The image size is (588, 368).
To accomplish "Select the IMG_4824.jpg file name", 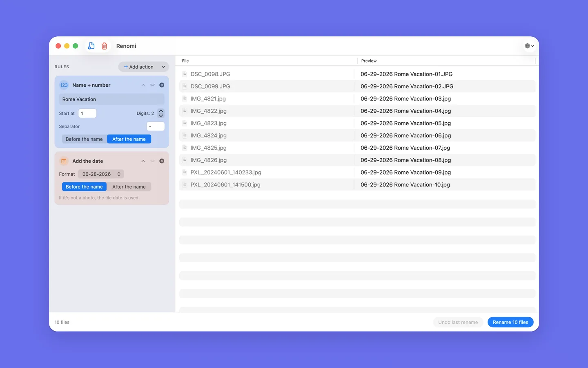I will (209, 135).
